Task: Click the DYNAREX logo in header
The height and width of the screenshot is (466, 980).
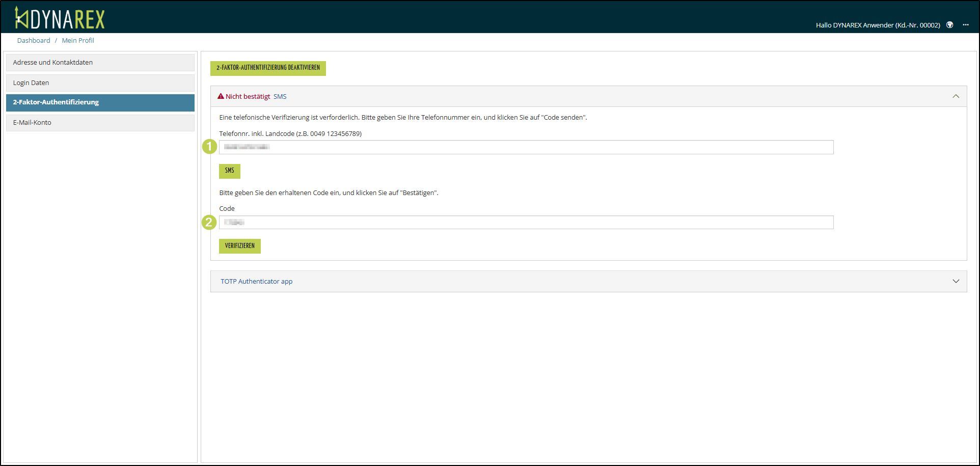Action: tap(60, 18)
